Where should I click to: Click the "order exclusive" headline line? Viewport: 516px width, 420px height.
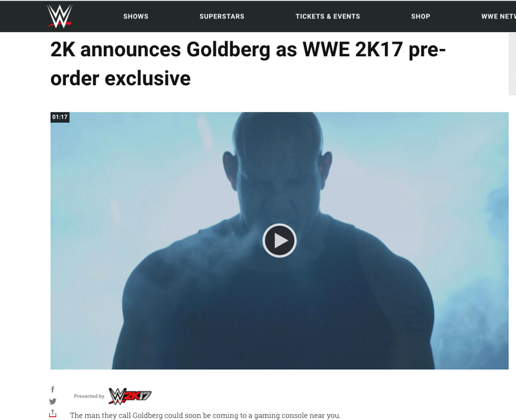121,78
